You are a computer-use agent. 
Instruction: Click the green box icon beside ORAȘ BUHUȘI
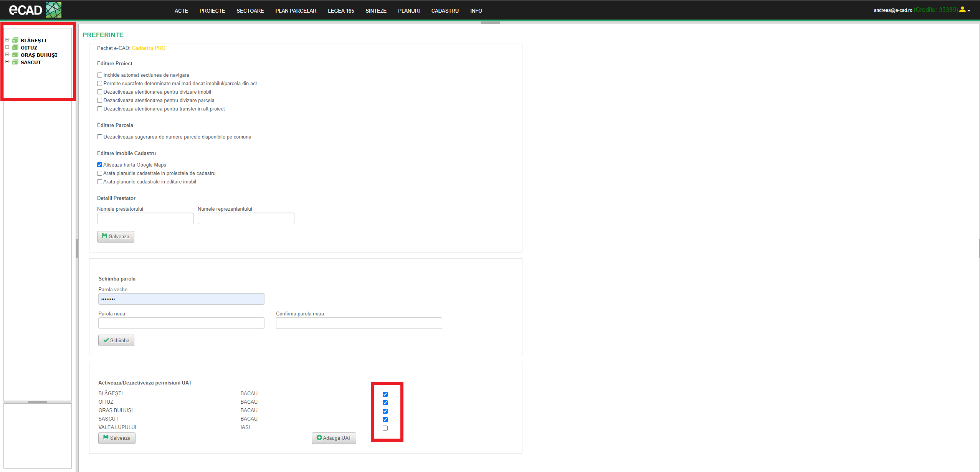[x=15, y=55]
